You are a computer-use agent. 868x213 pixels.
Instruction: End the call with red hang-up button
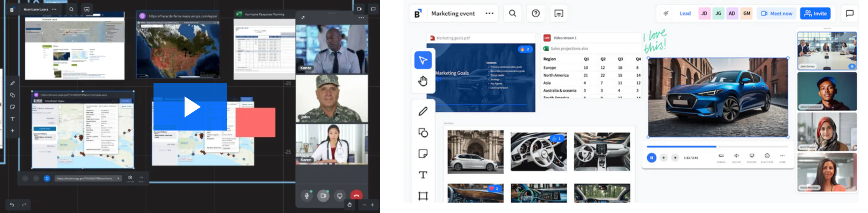pos(356,195)
